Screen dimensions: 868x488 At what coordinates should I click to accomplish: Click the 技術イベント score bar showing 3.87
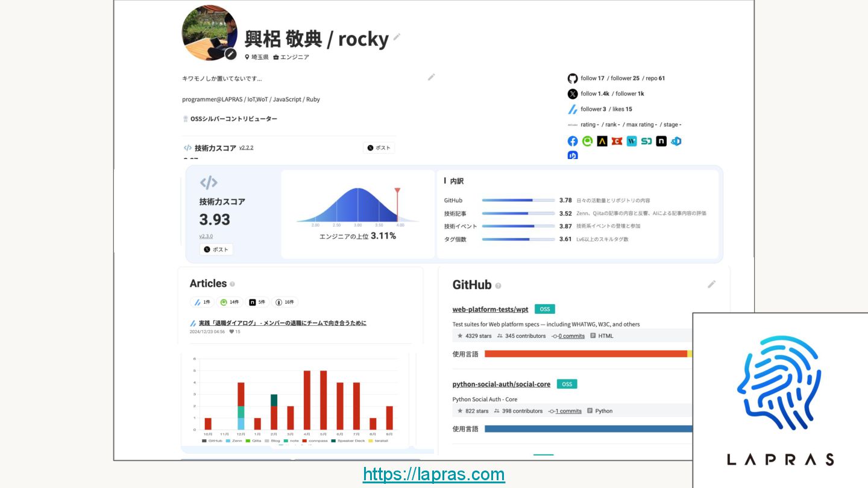pos(518,226)
